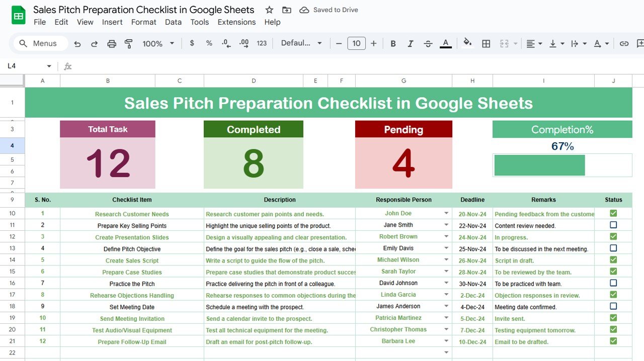Select column B header

coord(108,80)
